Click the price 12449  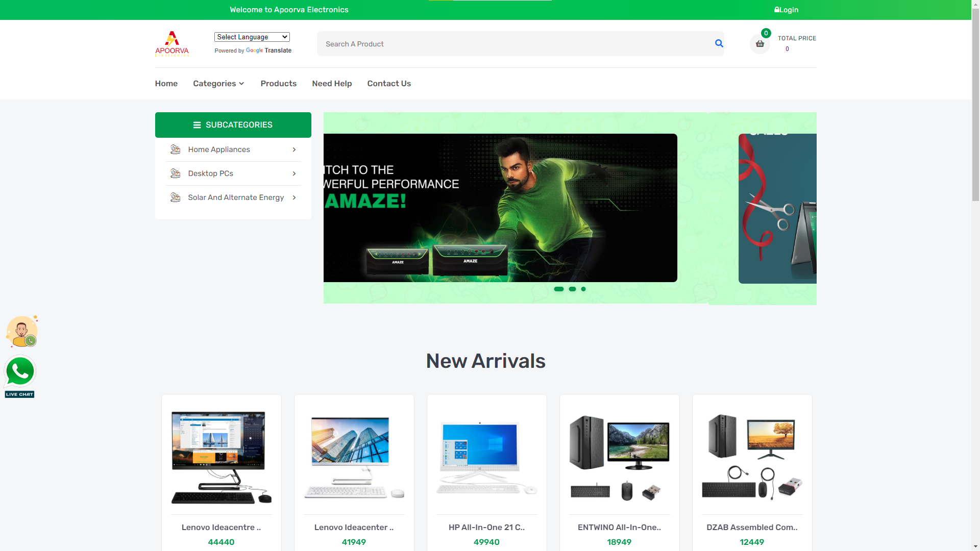[x=752, y=542]
